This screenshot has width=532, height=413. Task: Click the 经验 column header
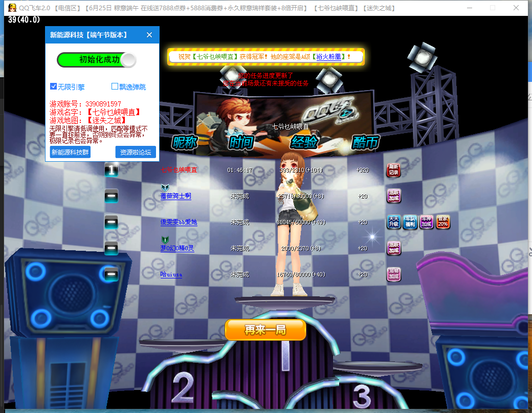[x=304, y=142]
